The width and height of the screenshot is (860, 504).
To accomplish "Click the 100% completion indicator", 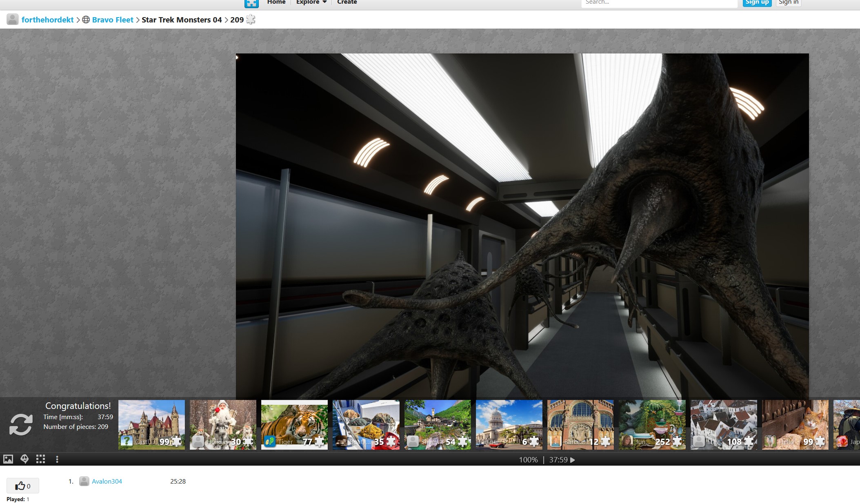I will [x=528, y=460].
